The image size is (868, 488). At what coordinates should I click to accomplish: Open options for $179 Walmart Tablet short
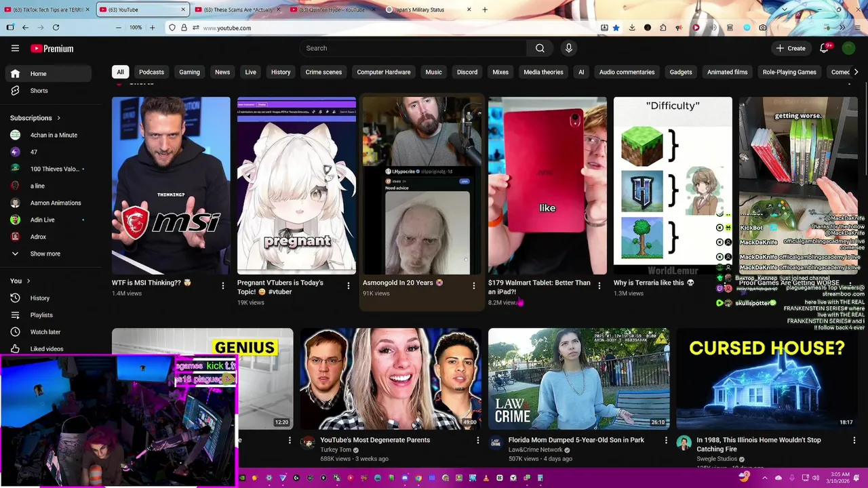pos(599,286)
